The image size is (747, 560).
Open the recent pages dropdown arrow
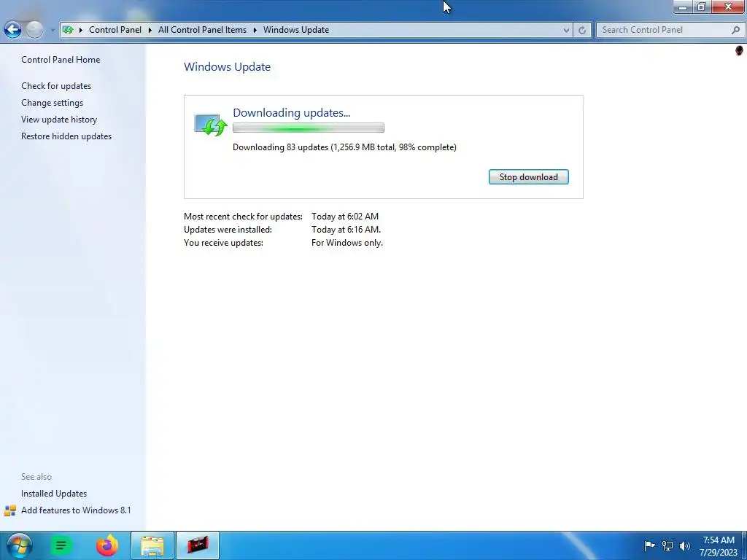coord(53,30)
